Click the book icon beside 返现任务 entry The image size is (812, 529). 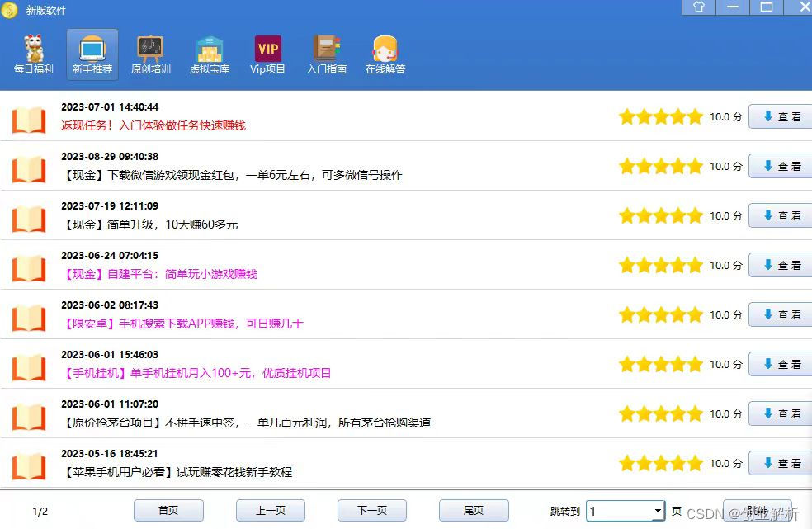click(29, 119)
